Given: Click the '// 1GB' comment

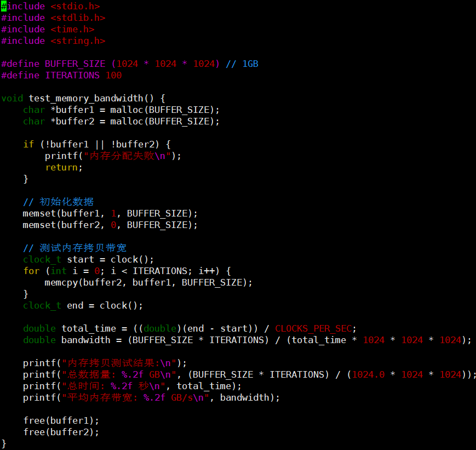Looking at the screenshot, I should tap(242, 64).
